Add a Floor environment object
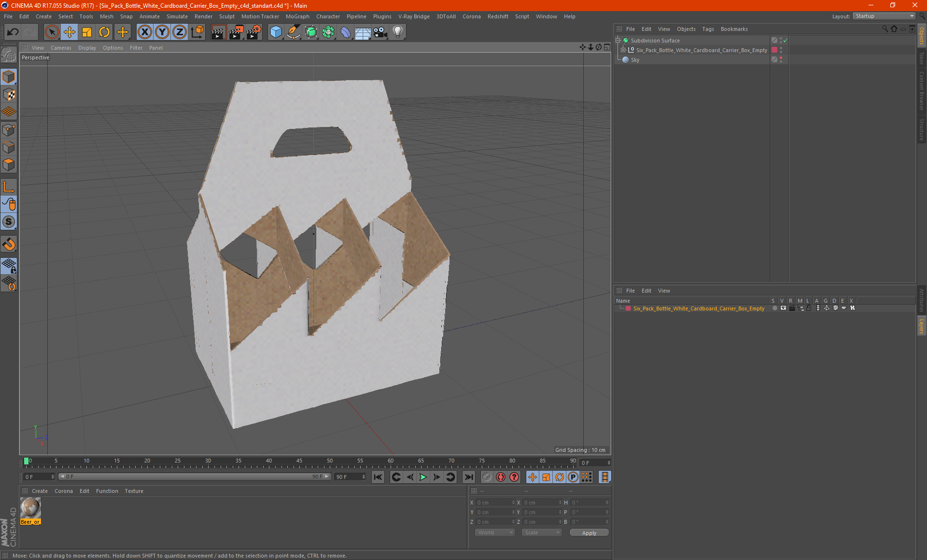The height and width of the screenshot is (560, 927). (x=363, y=32)
